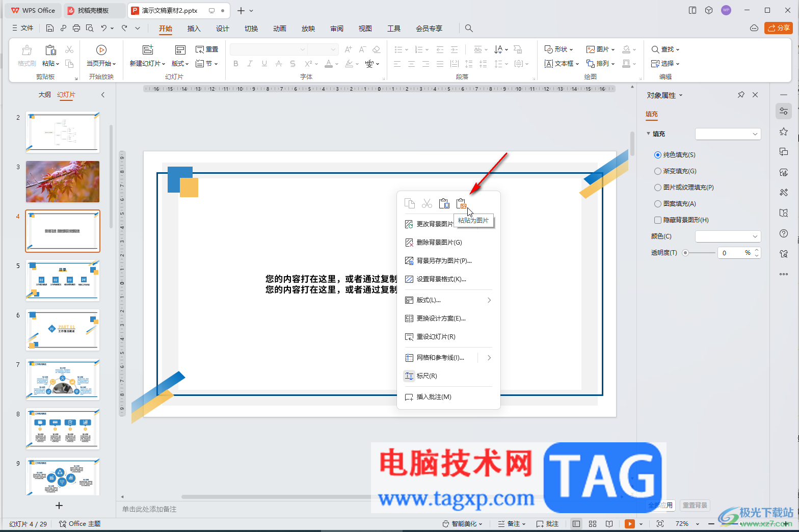This screenshot has width=799, height=532.
Task: Open the Animation ribbon tab
Action: point(280,29)
